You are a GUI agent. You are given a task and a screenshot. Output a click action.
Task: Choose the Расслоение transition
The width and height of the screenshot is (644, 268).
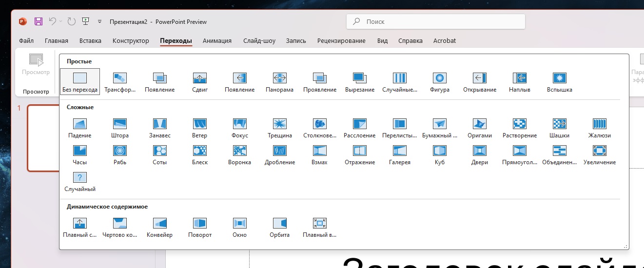click(x=360, y=127)
